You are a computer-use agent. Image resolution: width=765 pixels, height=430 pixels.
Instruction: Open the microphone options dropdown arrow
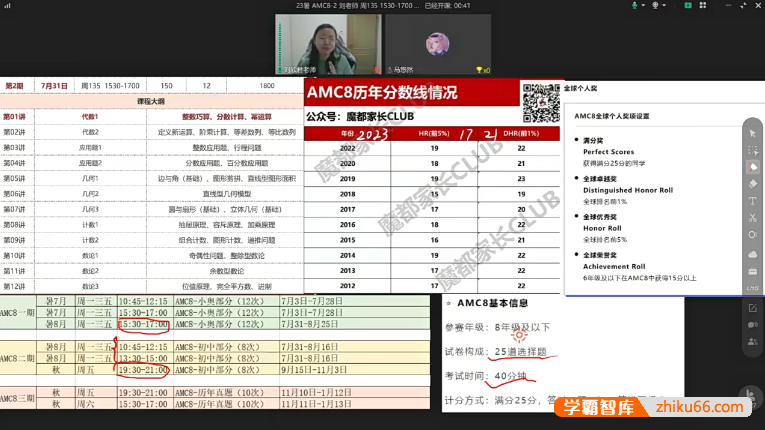643,5
